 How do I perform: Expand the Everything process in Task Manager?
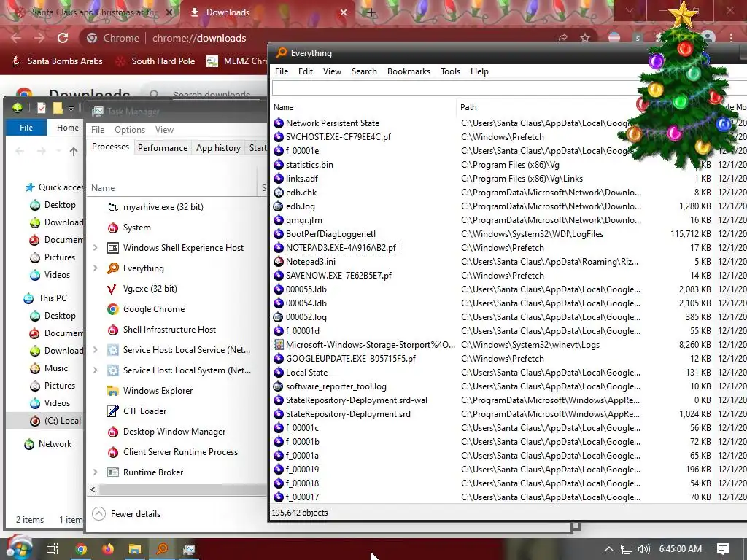click(96, 268)
